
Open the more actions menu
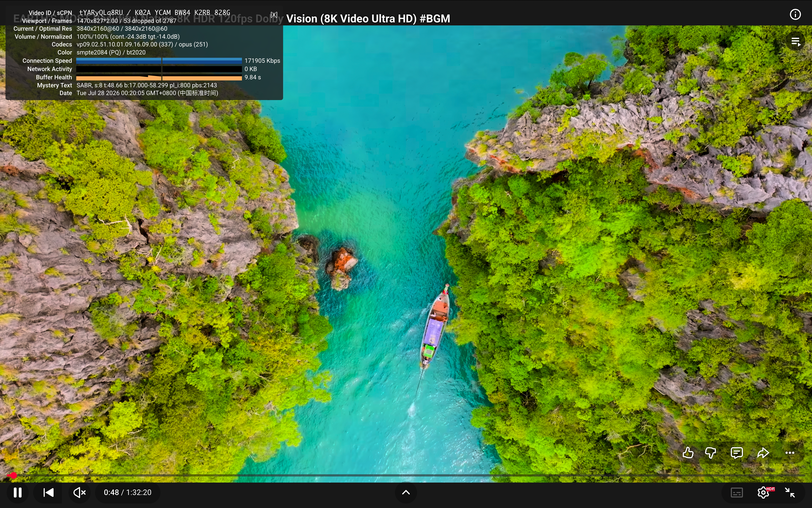[x=790, y=453]
